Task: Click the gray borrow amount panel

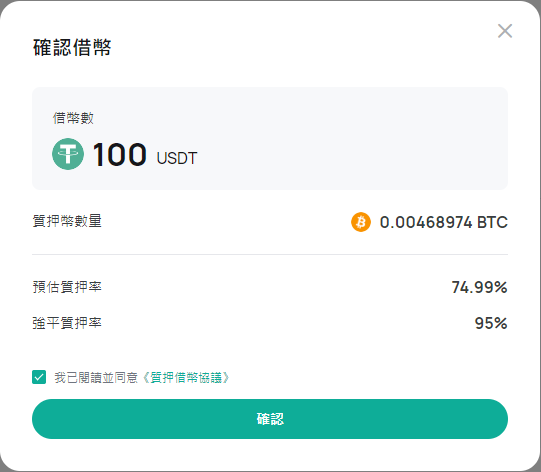Action: point(270,138)
